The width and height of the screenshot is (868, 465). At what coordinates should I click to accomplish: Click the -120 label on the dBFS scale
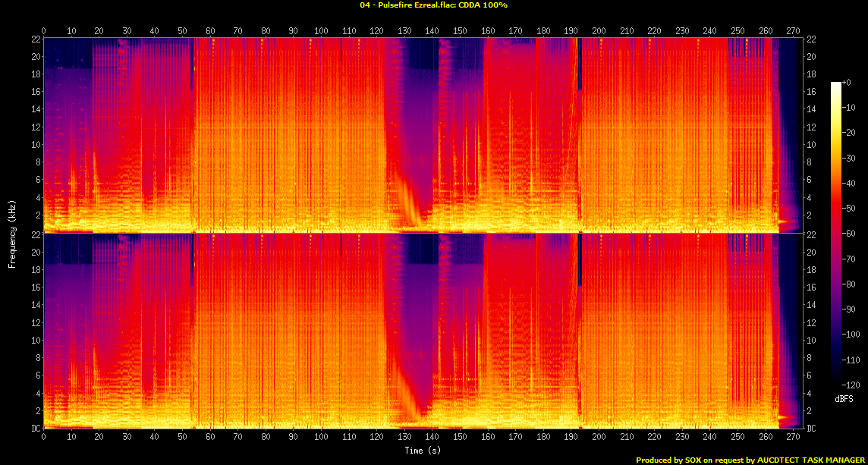click(854, 385)
